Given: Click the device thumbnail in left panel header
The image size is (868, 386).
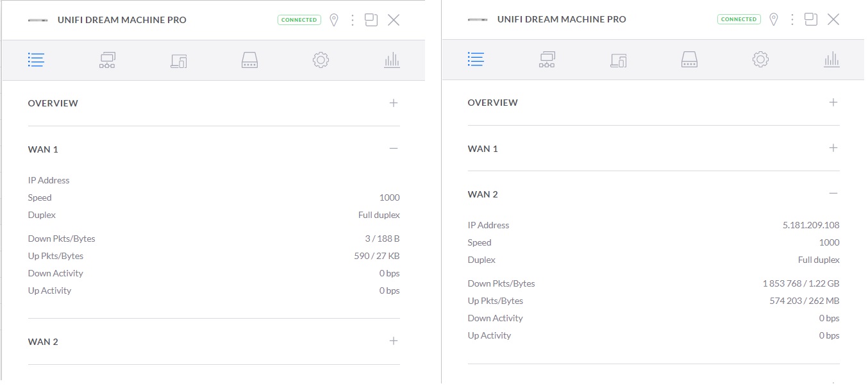Looking at the screenshot, I should (38, 20).
